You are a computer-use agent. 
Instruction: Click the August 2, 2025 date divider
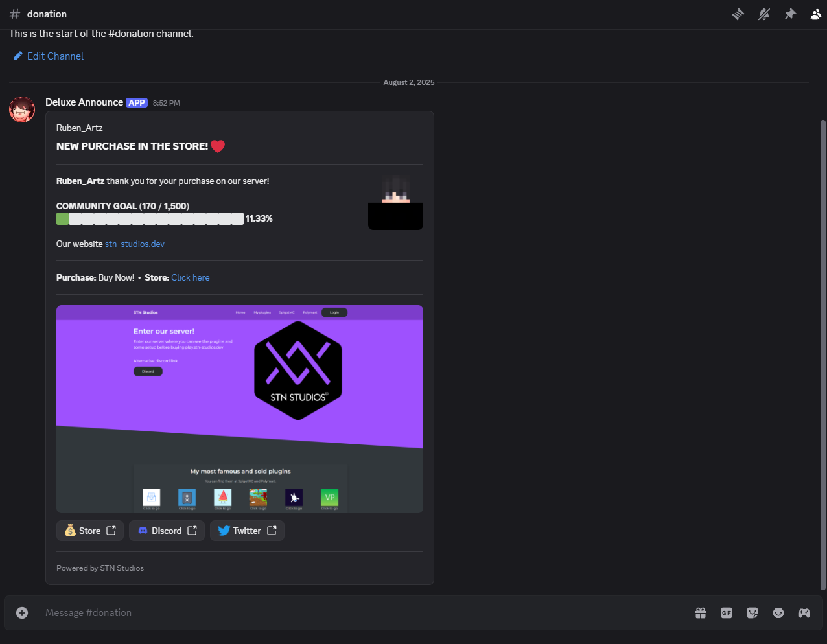click(x=409, y=83)
